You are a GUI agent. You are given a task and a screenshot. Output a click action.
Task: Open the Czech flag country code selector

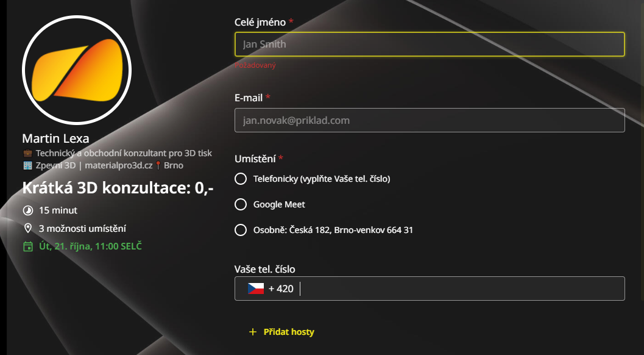256,289
